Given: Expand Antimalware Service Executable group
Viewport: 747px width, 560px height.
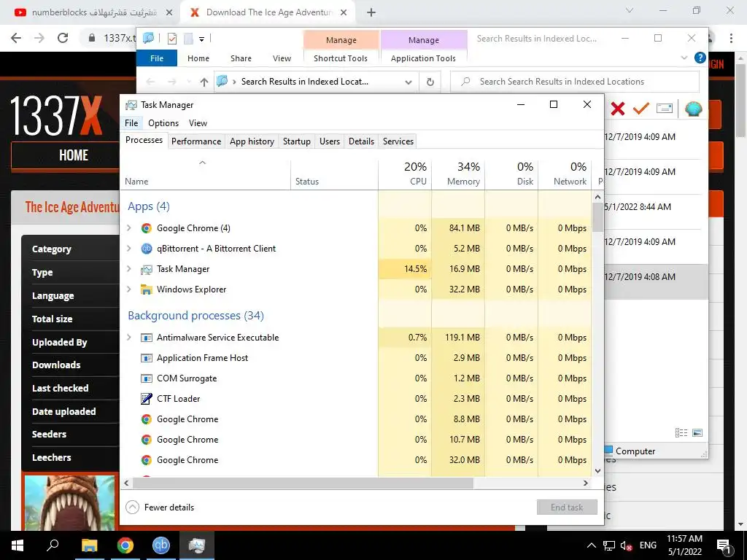Looking at the screenshot, I should 128,338.
